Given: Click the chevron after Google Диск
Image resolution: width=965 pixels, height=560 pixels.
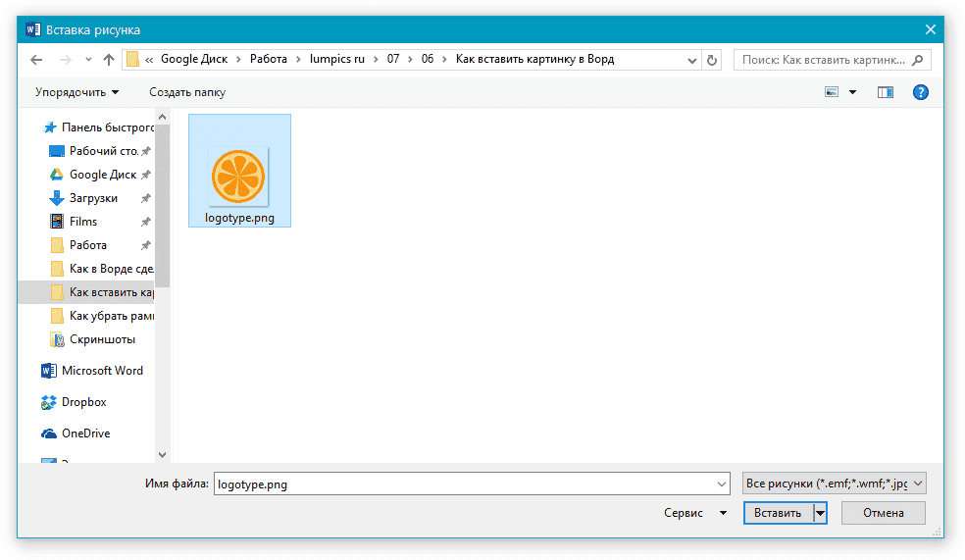Looking at the screenshot, I should 238,60.
